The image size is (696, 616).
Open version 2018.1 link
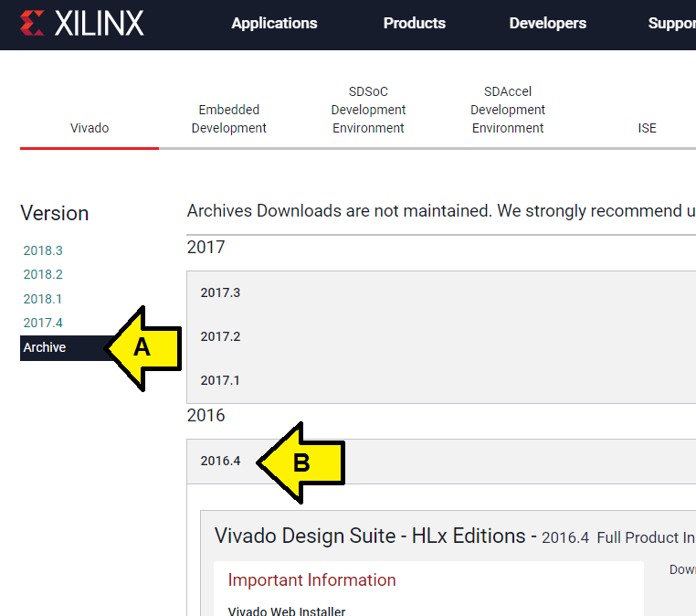[x=43, y=299]
